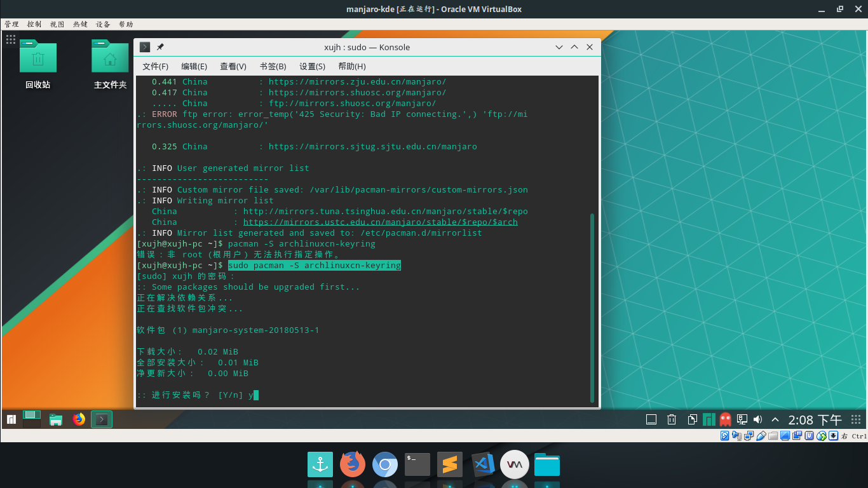
Task: Toggle the pin icon in Konsole title bar
Action: pyautogui.click(x=160, y=47)
